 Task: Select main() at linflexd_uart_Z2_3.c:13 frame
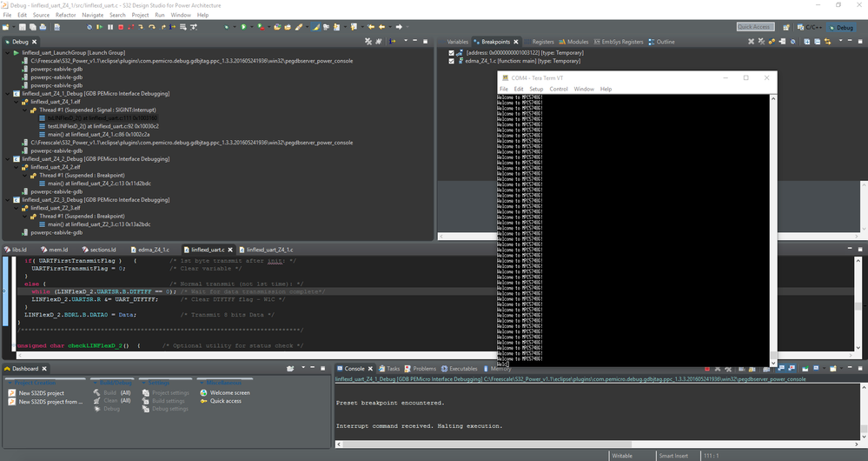tap(95, 224)
